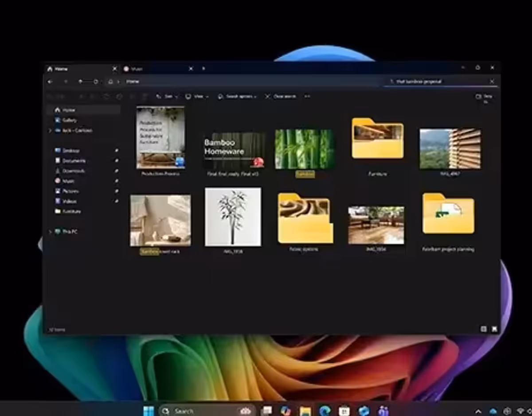The height and width of the screenshot is (416, 532).
Task: Select the Production Process file thumbnail
Action: pyautogui.click(x=160, y=137)
